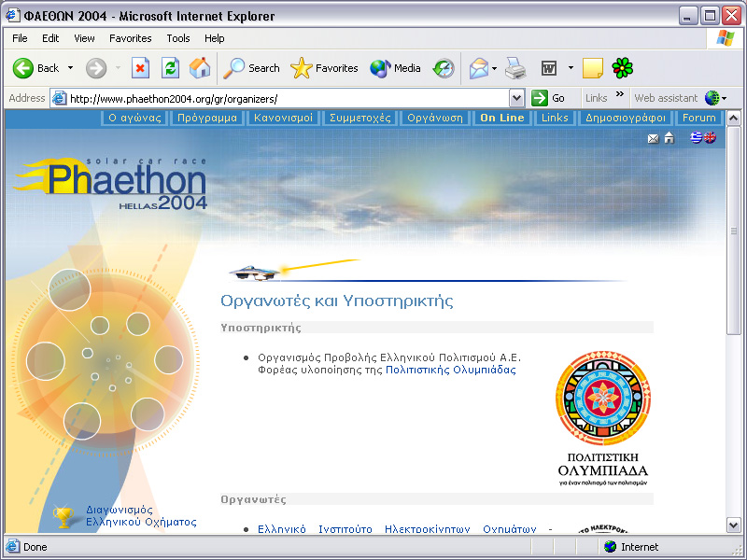Image resolution: width=747 pixels, height=560 pixels.
Task: Open the Favorites star pane
Action: click(x=324, y=68)
